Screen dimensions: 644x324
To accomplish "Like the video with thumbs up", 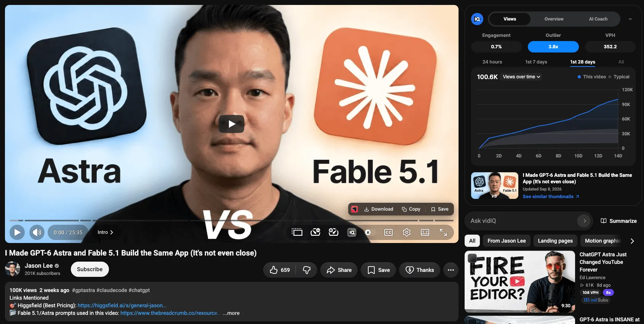I will pos(280,270).
